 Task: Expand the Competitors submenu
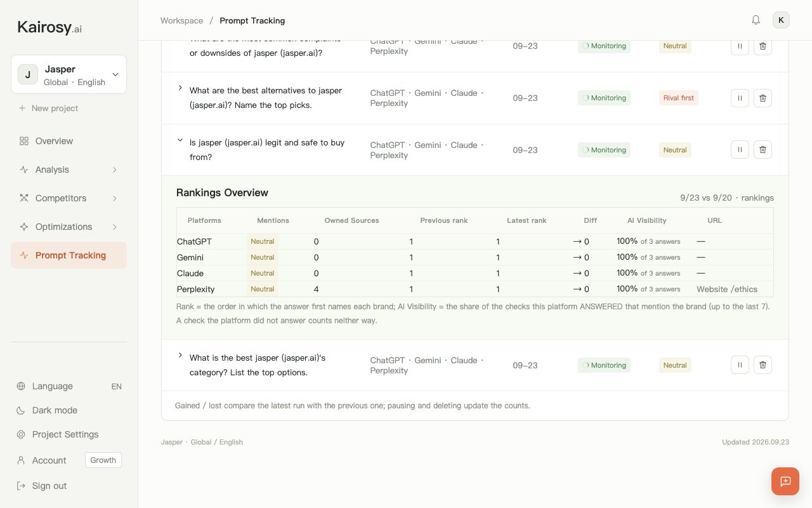tap(69, 198)
